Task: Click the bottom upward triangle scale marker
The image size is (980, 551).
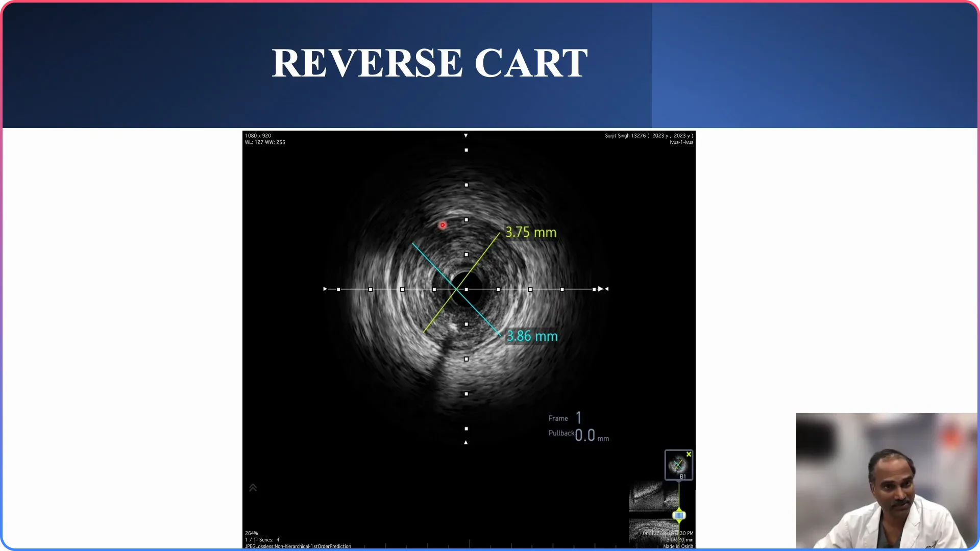Action: tap(465, 442)
